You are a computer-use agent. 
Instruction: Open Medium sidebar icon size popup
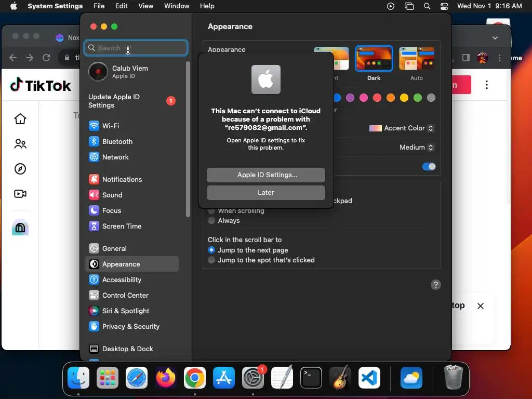(x=416, y=147)
